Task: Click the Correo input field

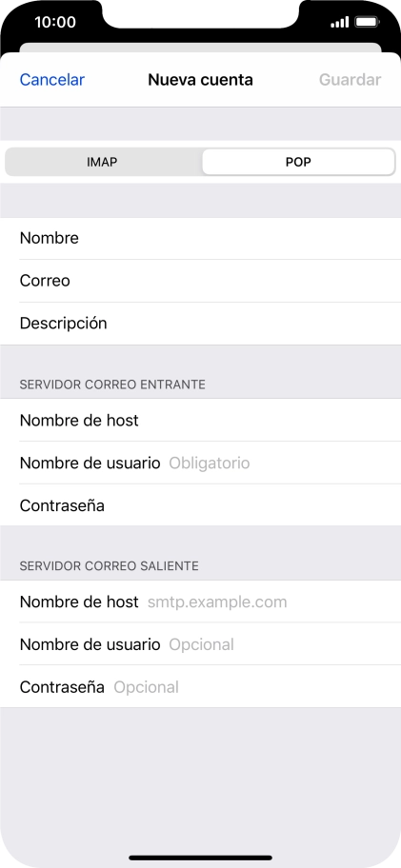Action: 200,281
